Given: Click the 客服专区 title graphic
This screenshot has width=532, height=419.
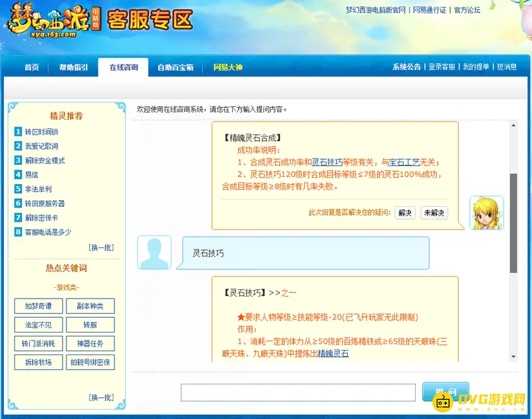Looking at the screenshot, I should pyautogui.click(x=150, y=19).
